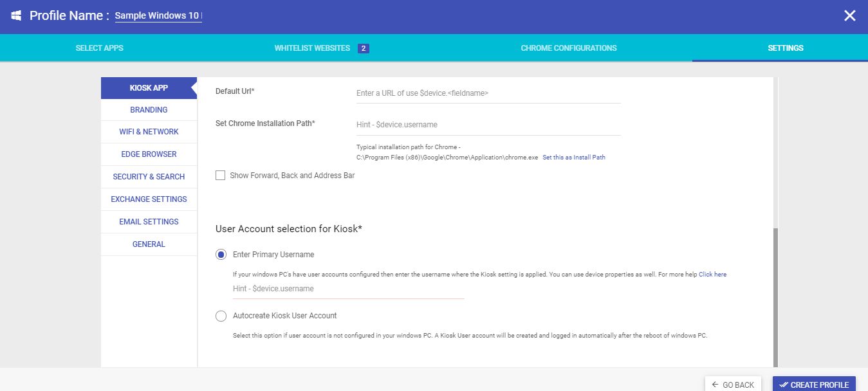This screenshot has width=868, height=391.
Task: Select the Enter Primary Username radio button
Action: click(x=221, y=255)
